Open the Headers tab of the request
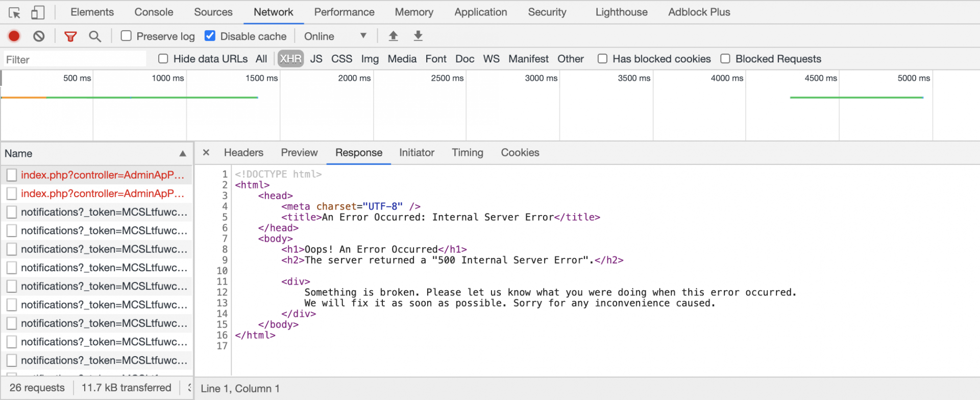Image resolution: width=980 pixels, height=400 pixels. [243, 153]
